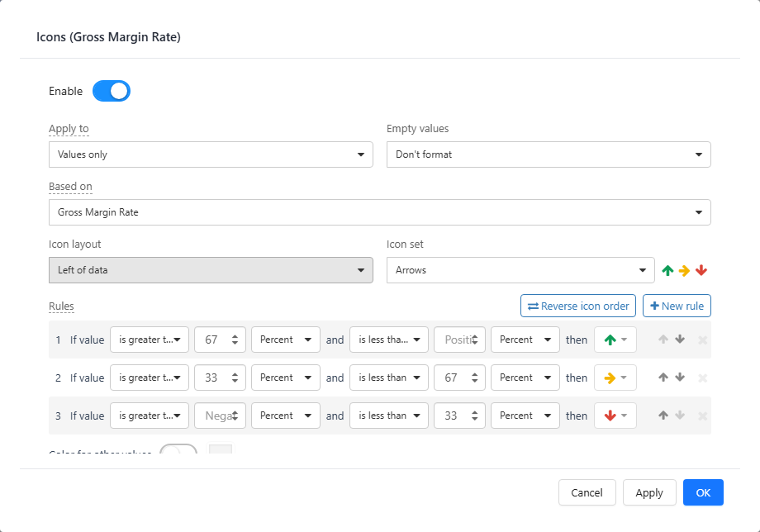Viewport: 760px width, 532px height.
Task: Add a New rule
Action: 677,306
